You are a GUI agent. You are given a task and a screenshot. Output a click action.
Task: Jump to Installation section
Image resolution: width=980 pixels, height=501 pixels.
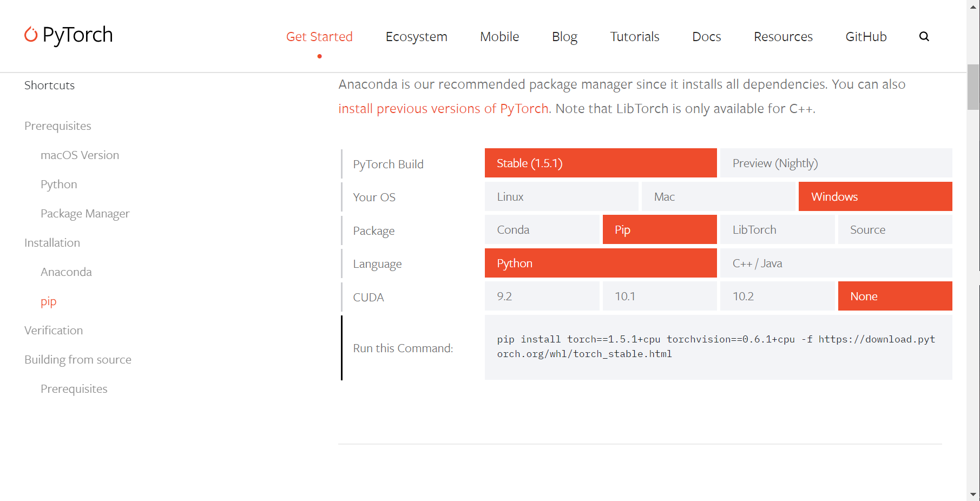coord(52,243)
